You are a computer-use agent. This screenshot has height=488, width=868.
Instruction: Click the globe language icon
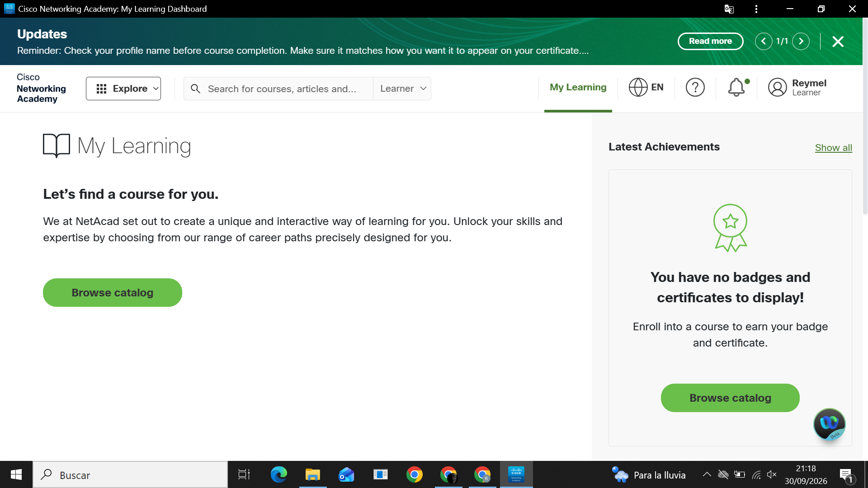(x=638, y=87)
